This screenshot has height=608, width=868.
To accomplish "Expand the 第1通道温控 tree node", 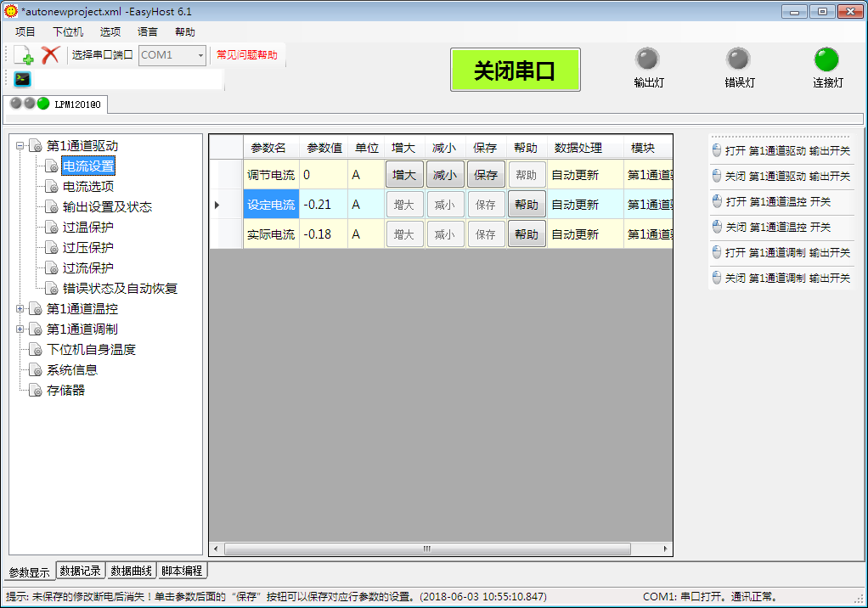I will [20, 309].
